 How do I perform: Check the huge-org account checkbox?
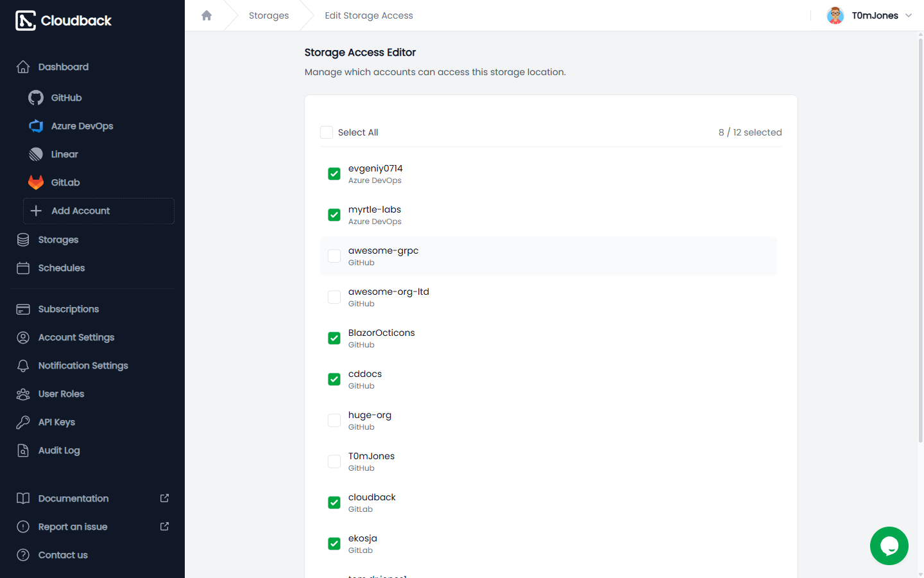click(334, 421)
